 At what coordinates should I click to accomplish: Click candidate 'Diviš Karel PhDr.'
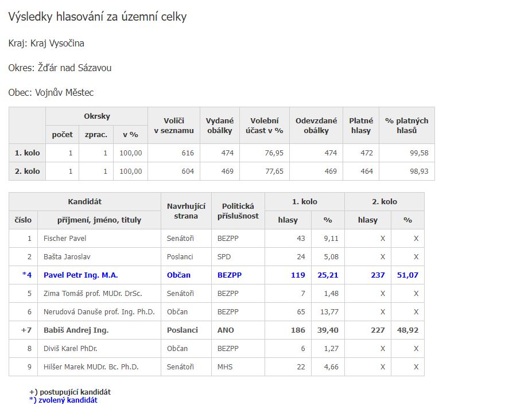click(70, 348)
